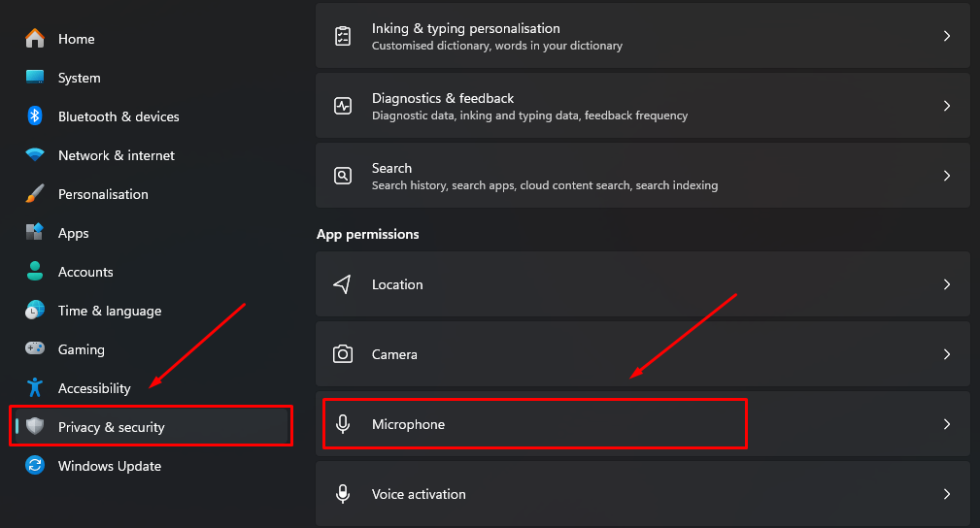Select Network & internet label
Viewport: 980px width, 528px height.
point(117,155)
